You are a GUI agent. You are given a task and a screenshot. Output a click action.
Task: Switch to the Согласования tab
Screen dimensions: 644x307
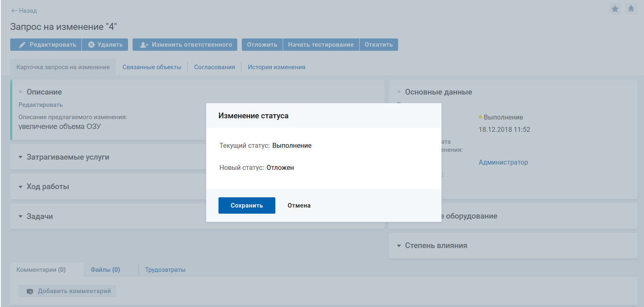coord(214,67)
